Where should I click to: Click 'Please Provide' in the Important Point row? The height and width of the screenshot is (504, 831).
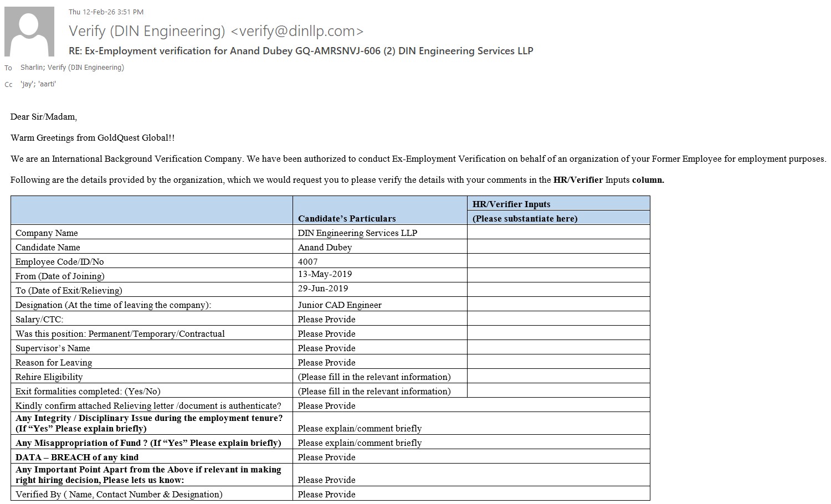pos(326,480)
